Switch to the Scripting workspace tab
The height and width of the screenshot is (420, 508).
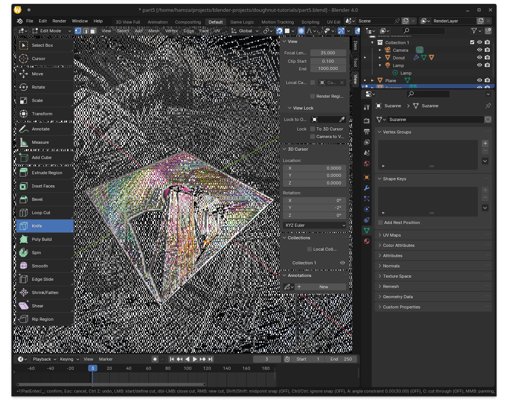coord(310,22)
